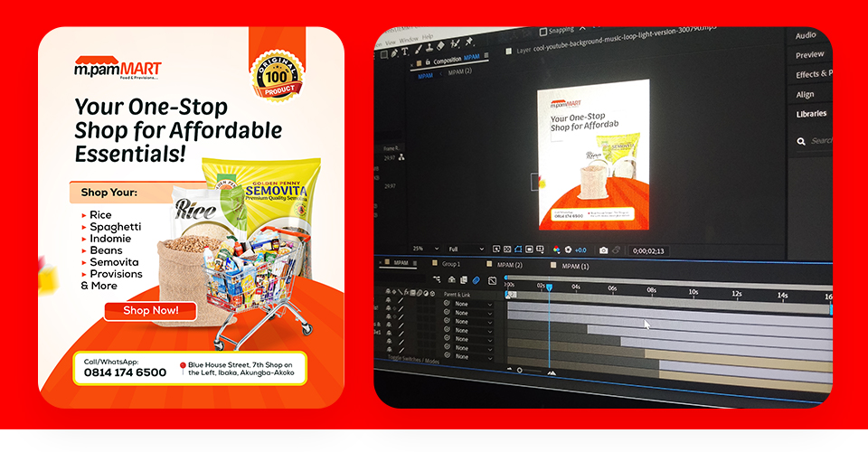868x452 pixels.
Task: Open the 25% magnification dropdown
Action: pyautogui.click(x=426, y=249)
